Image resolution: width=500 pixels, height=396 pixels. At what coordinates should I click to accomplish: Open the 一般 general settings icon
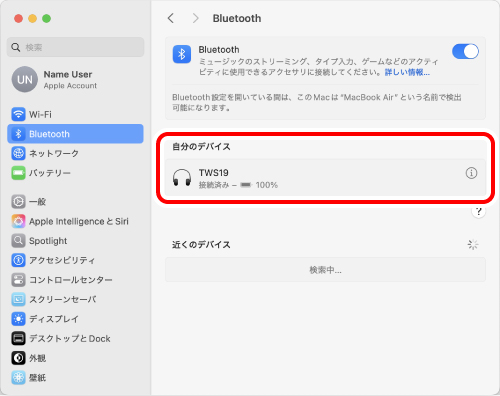(18, 202)
